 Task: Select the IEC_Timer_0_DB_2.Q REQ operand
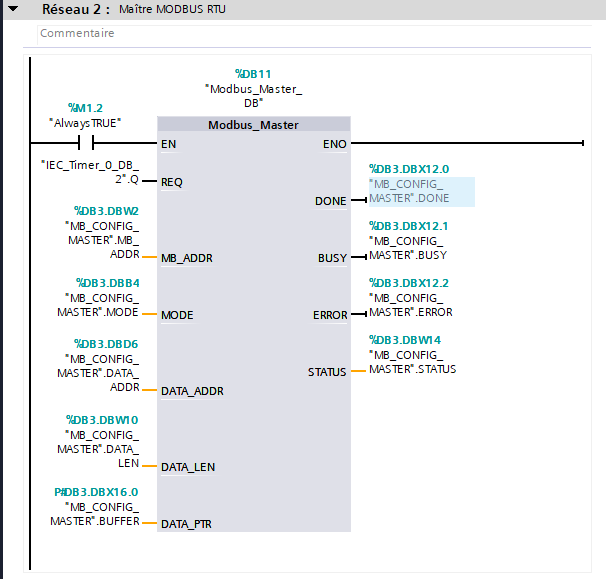100,170
